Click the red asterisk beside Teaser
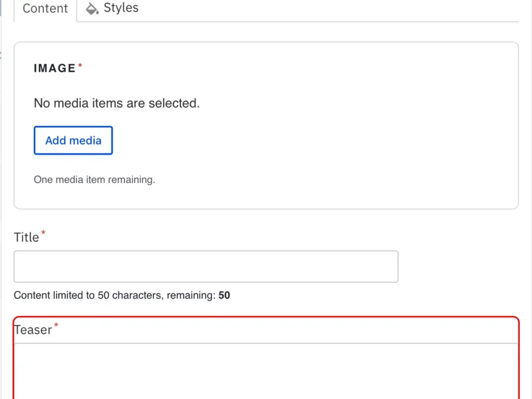 click(x=55, y=326)
